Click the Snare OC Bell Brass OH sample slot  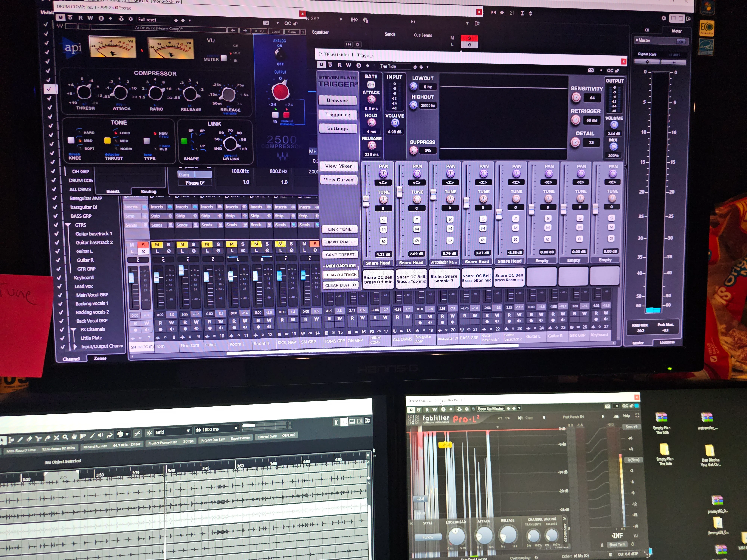[378, 279]
